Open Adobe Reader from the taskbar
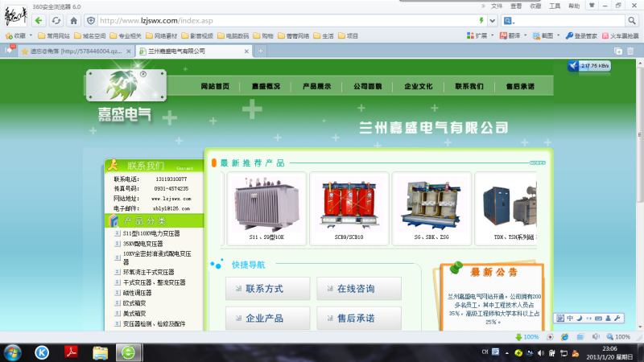This screenshot has height=362, width=644. [x=72, y=352]
